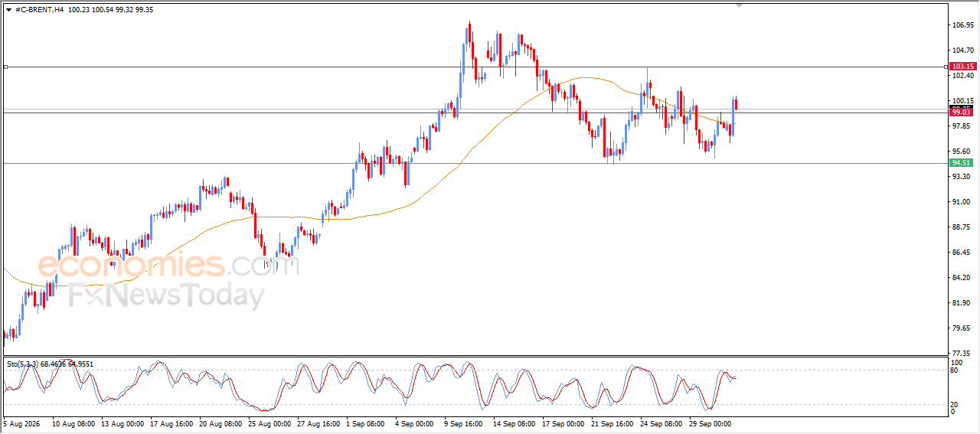Click the stochastic scale value 80
The image size is (980, 434).
955,371
